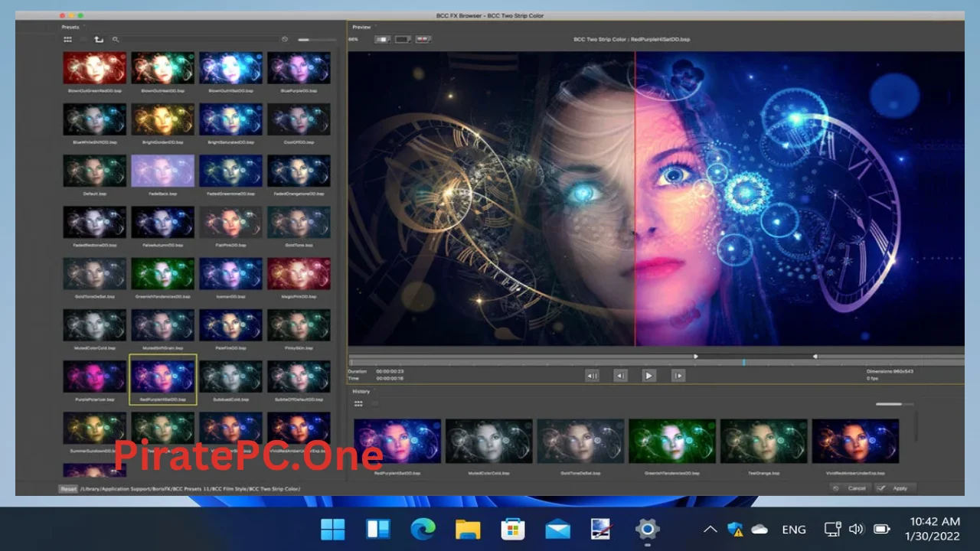The image size is (980, 551).
Task: Choose the SubduedCold preset thumbnail
Action: pyautogui.click(x=230, y=376)
